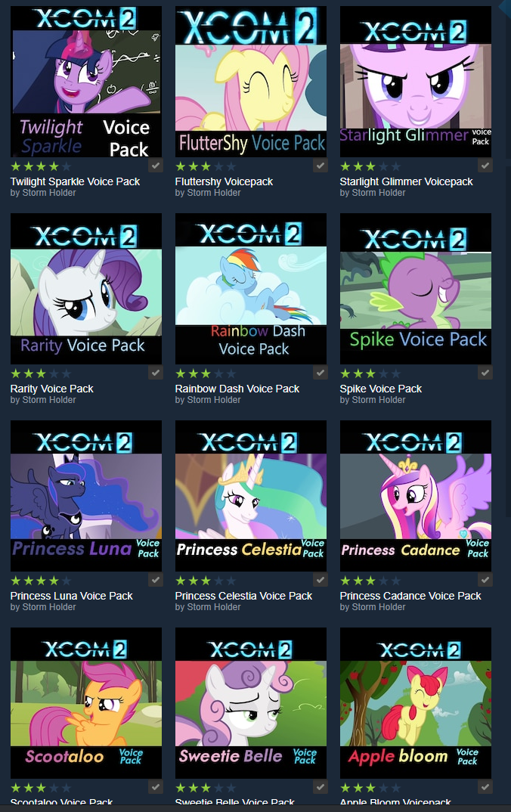Viewport: 511px width, 812px height.
Task: Toggle subscribed checkmark for Starlight Glimmer Voicepack
Action: point(485,166)
